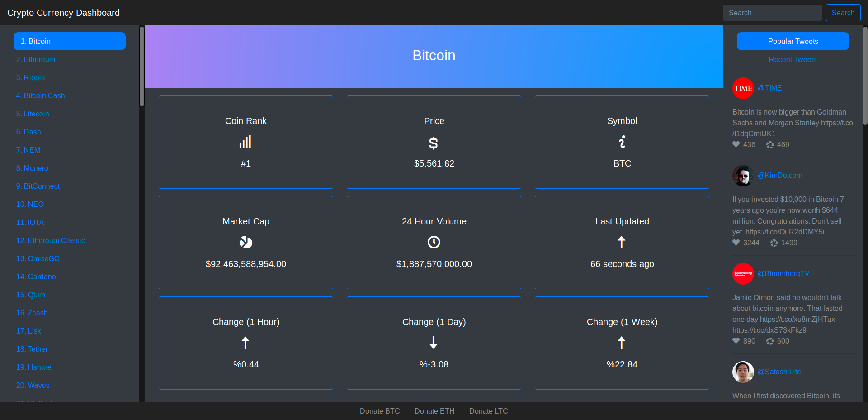This screenshot has width=868, height=420.
Task: Select 2. Ethereum in the sidebar
Action: [x=36, y=59]
